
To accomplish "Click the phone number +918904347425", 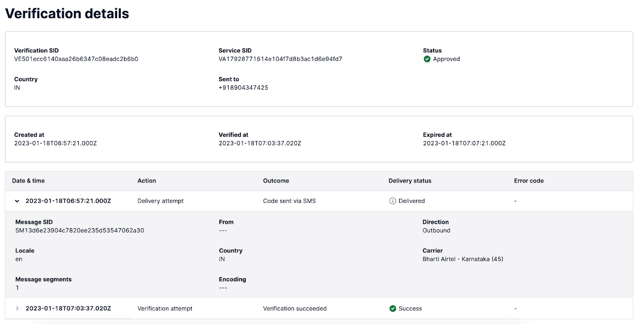I will point(243,87).
